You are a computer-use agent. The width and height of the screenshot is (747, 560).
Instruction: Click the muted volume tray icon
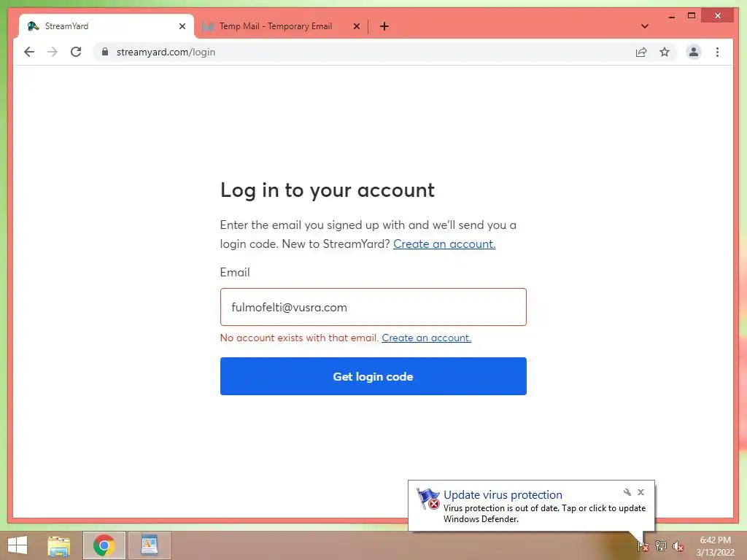678,546
